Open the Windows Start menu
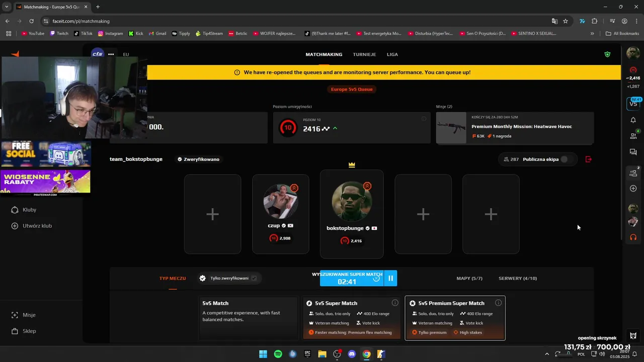Image resolution: width=644 pixels, height=362 pixels. [x=263, y=354]
